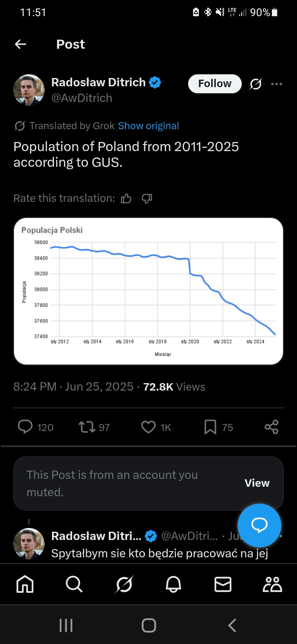Tap the reply speech bubble icon
The width and height of the screenshot is (297, 644).
pyautogui.click(x=25, y=427)
